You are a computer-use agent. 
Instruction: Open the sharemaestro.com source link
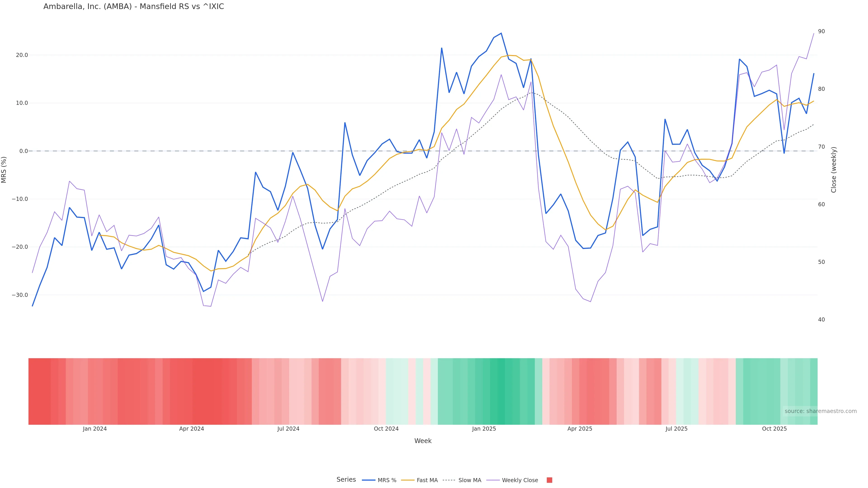point(820,411)
